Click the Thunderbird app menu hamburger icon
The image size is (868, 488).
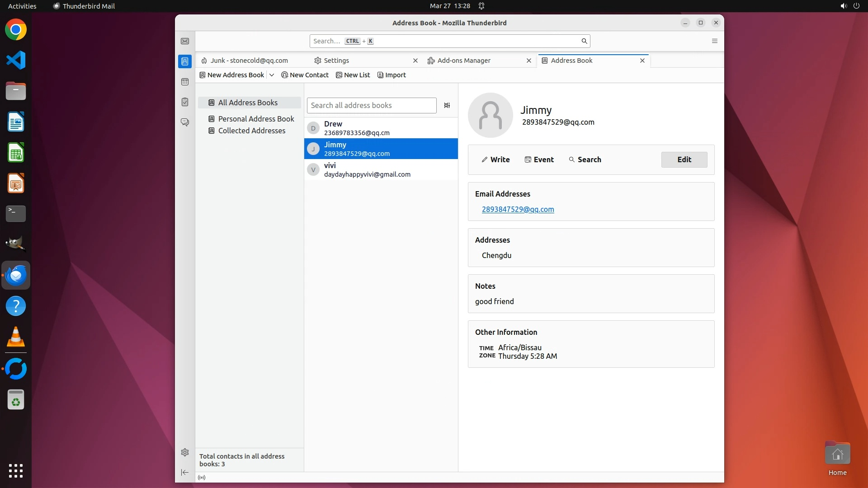[x=714, y=41]
